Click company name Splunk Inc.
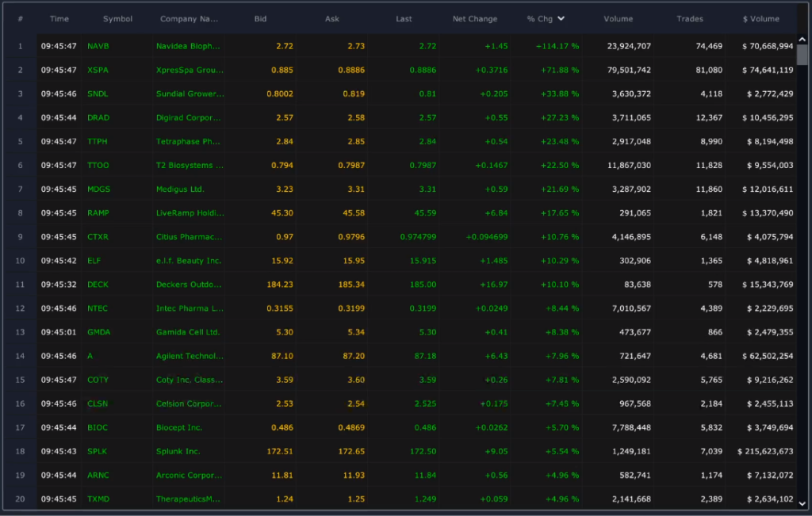The height and width of the screenshot is (516, 812). [x=178, y=451]
